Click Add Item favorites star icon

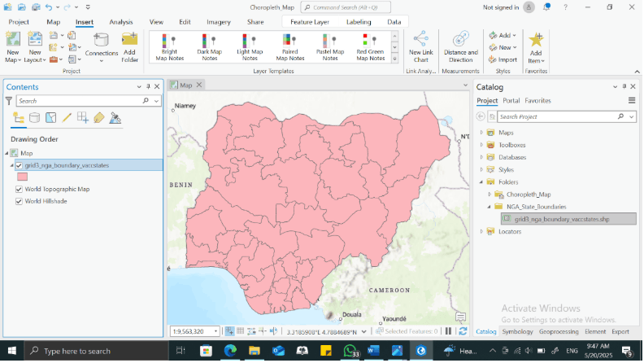click(x=535, y=47)
